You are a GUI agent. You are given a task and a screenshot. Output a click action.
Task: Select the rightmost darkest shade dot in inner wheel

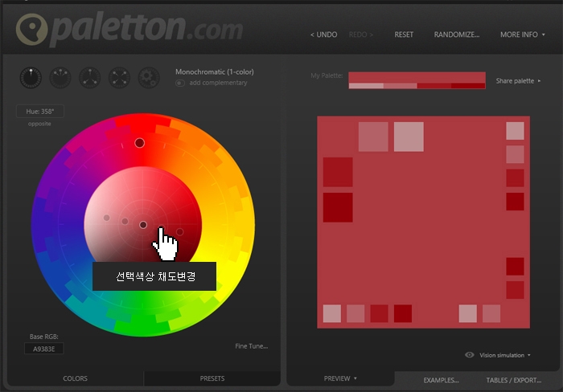[x=180, y=232]
